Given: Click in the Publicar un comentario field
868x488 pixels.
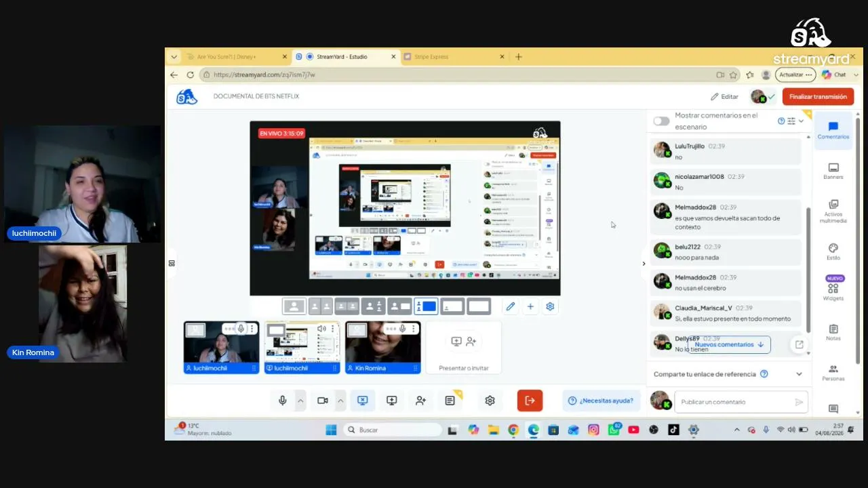Looking at the screenshot, I should pos(741,402).
